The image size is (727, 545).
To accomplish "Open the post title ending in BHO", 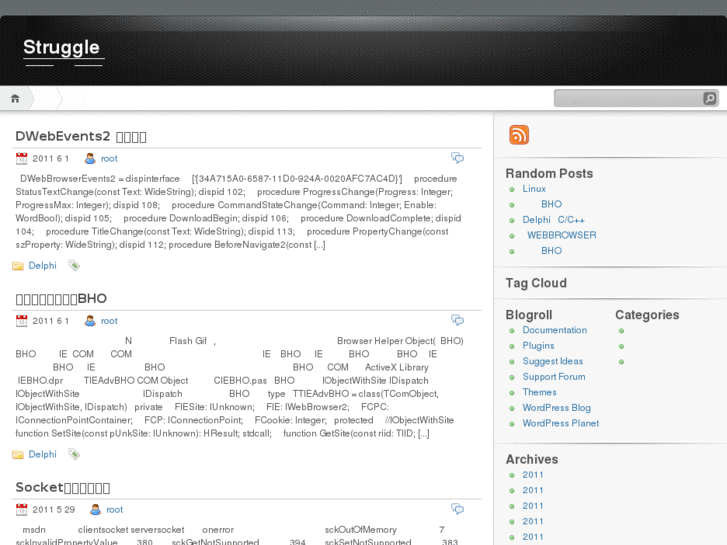I will pos(61,299).
